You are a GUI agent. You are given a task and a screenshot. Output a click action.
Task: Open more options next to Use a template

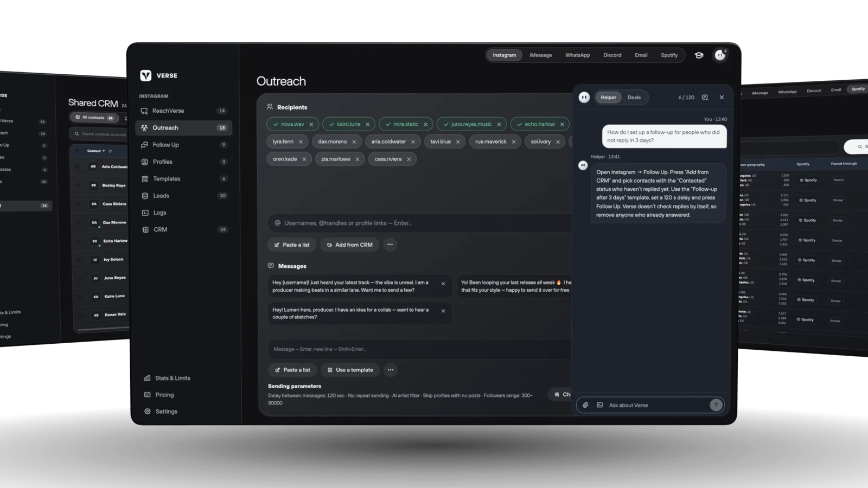pos(391,370)
